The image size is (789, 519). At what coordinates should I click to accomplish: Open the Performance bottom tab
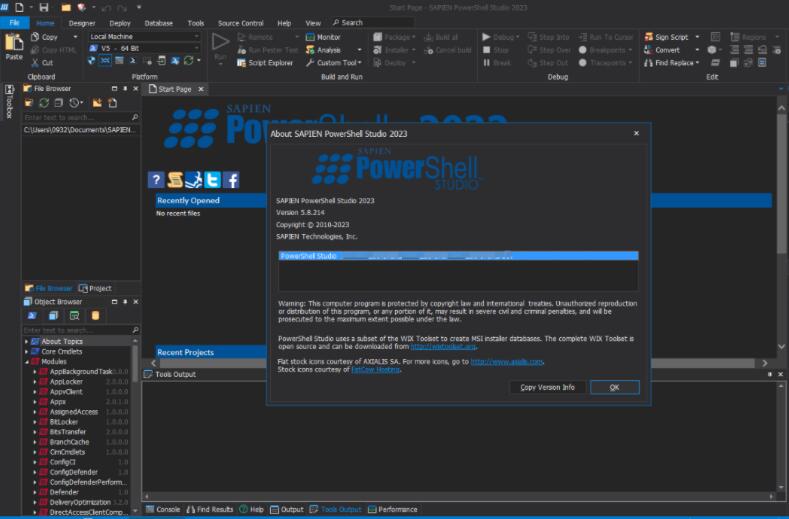pyautogui.click(x=392, y=509)
